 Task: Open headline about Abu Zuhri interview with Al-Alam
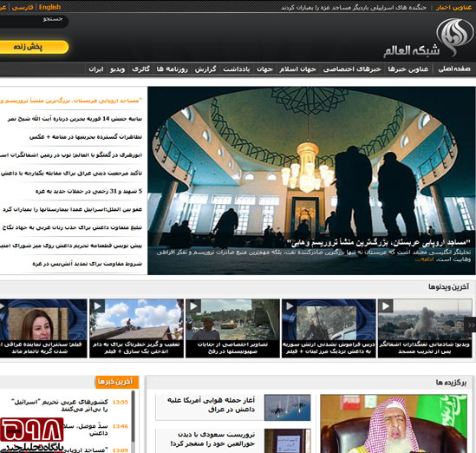[71, 155]
